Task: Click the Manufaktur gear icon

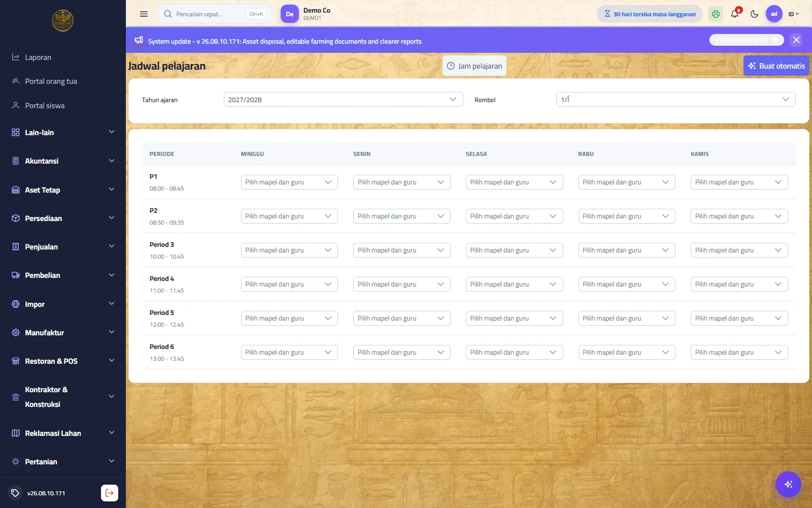Action: [x=16, y=333]
